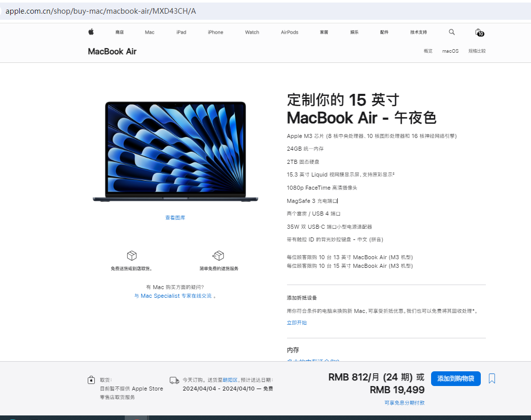Open the 家居 nav menu item
This screenshot has width=531, height=420.
click(x=324, y=32)
